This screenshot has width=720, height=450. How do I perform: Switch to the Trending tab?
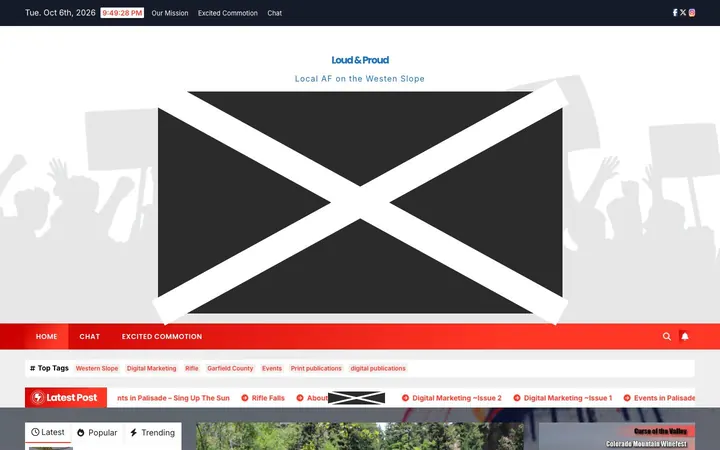152,433
